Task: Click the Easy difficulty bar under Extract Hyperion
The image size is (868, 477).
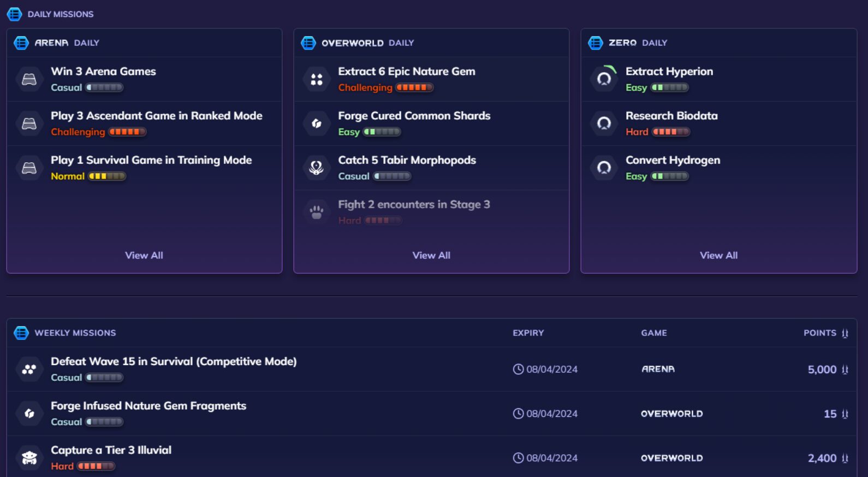Action: tap(670, 87)
